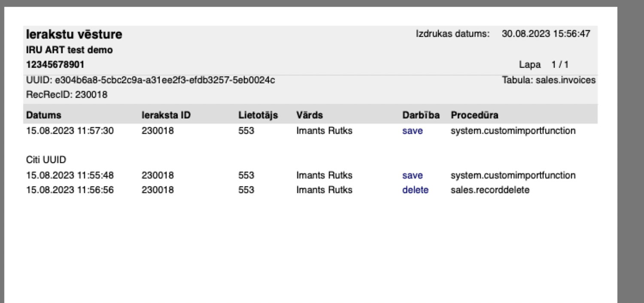Click 'Imants Rutks' in the 11:56:56 row
The width and height of the screenshot is (644, 303).
pyautogui.click(x=324, y=190)
